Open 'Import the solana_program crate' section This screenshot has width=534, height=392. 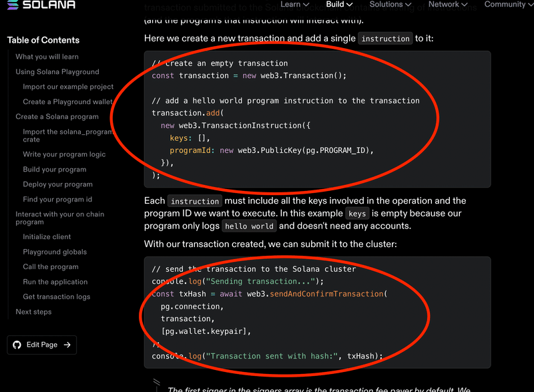point(67,136)
